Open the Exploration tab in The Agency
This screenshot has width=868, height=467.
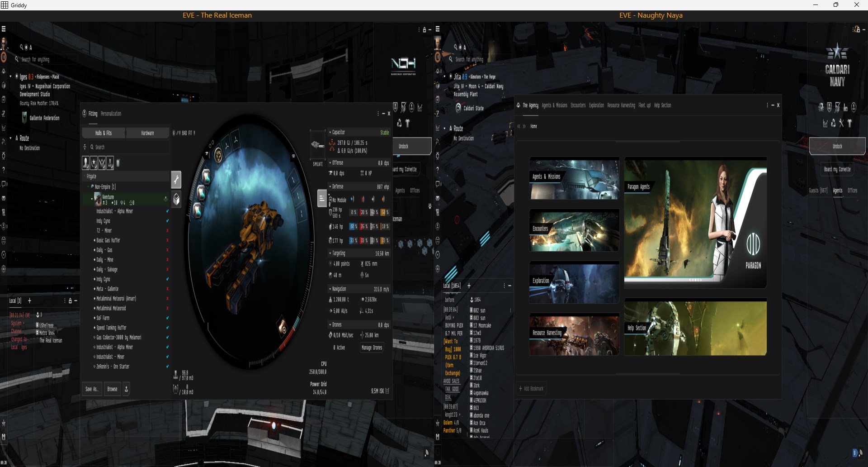pyautogui.click(x=596, y=105)
